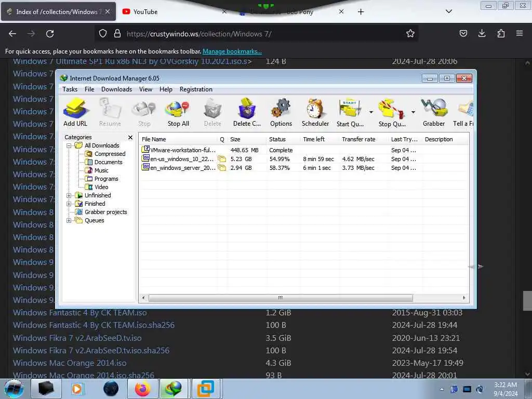
Task: Sort by File Name column header
Action: tap(179, 139)
